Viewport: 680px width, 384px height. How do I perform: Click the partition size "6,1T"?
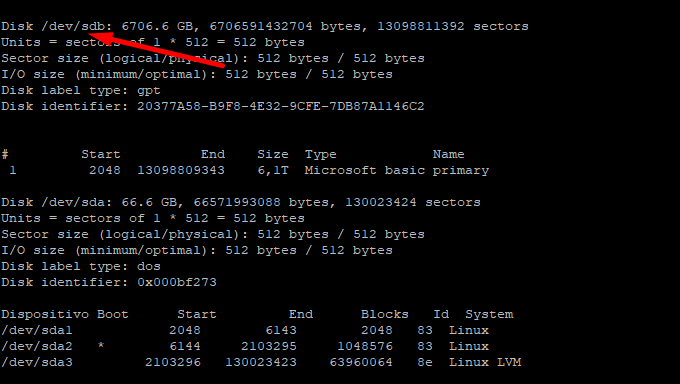pyautogui.click(x=273, y=171)
